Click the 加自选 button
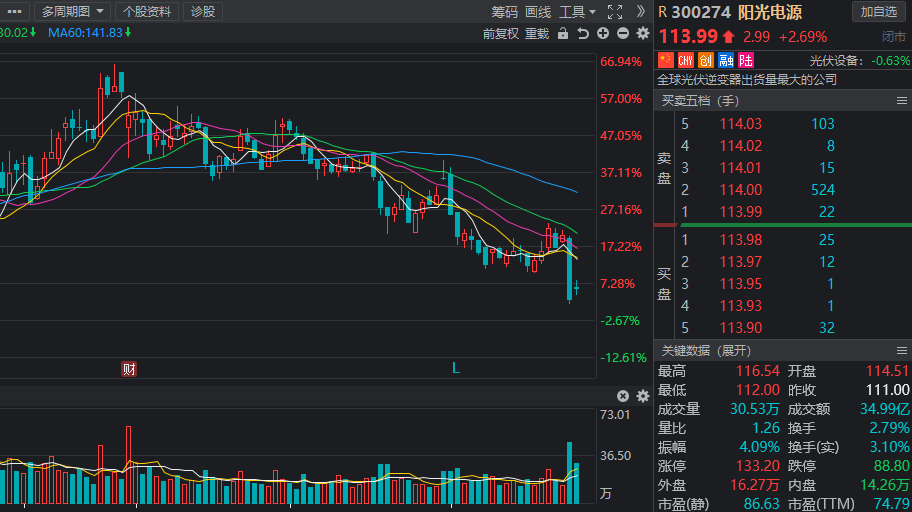This screenshot has height=512, width=912. click(x=879, y=12)
